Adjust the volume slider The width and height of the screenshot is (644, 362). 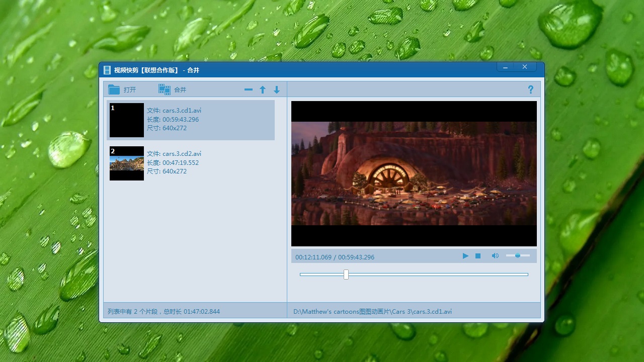pos(518,255)
